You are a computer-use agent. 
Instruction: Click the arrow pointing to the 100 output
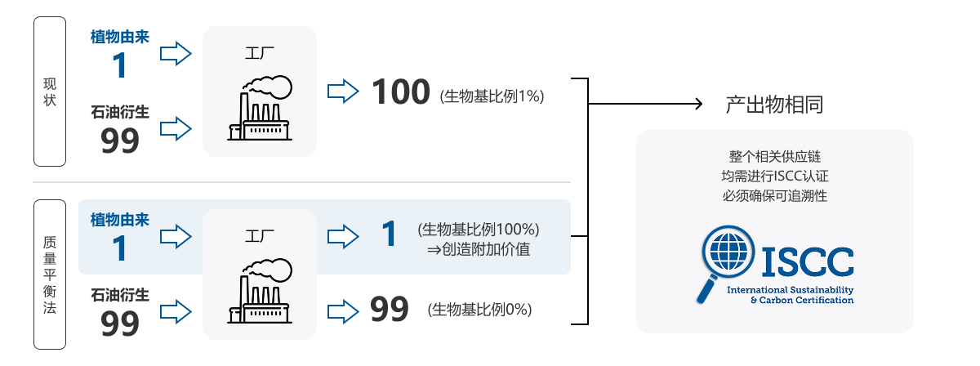click(x=343, y=91)
